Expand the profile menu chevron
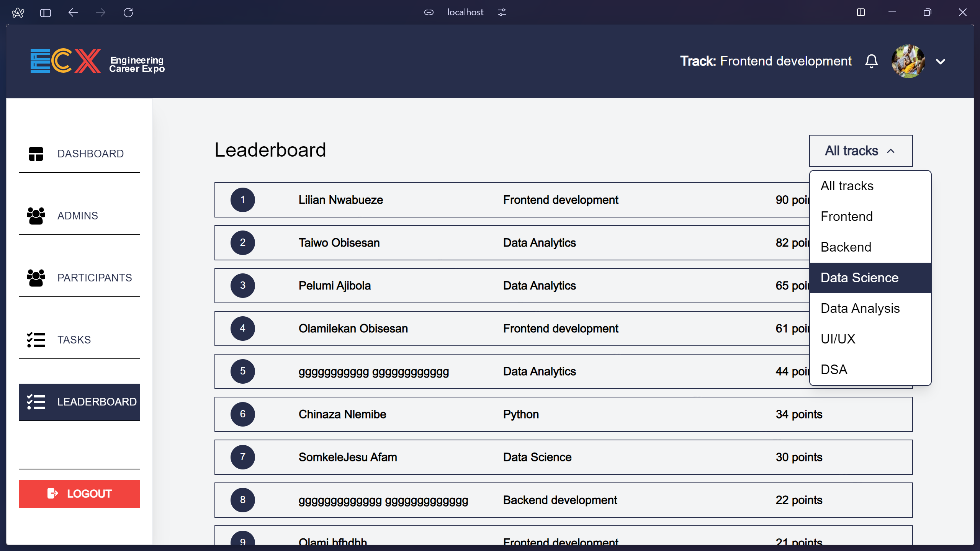 pos(941,62)
